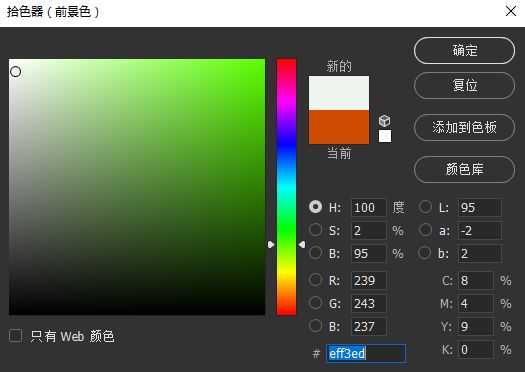Select the S saturation radio button
The height and width of the screenshot is (372, 525).
pos(315,230)
